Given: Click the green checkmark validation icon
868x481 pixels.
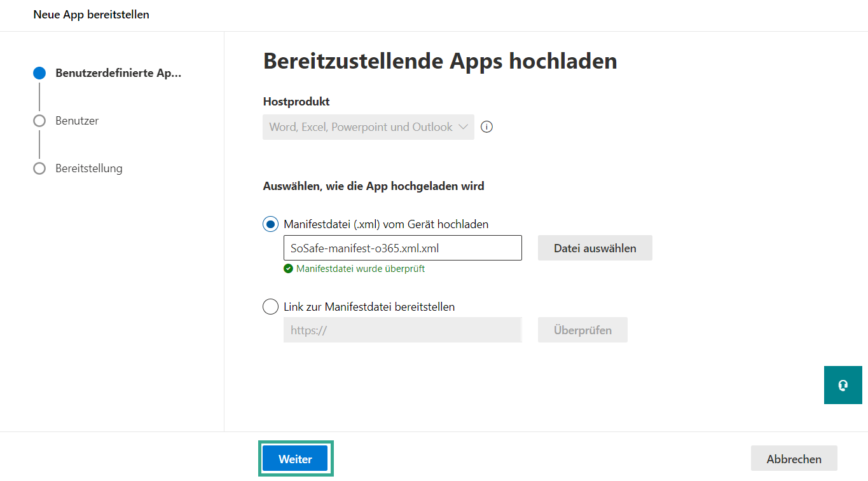Looking at the screenshot, I should click(288, 269).
